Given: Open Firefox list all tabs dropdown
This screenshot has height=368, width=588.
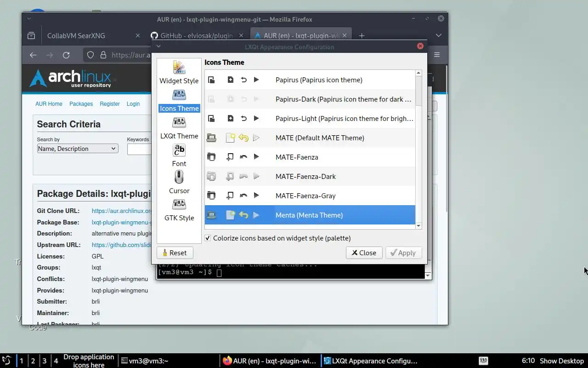Looking at the screenshot, I should click(x=438, y=35).
